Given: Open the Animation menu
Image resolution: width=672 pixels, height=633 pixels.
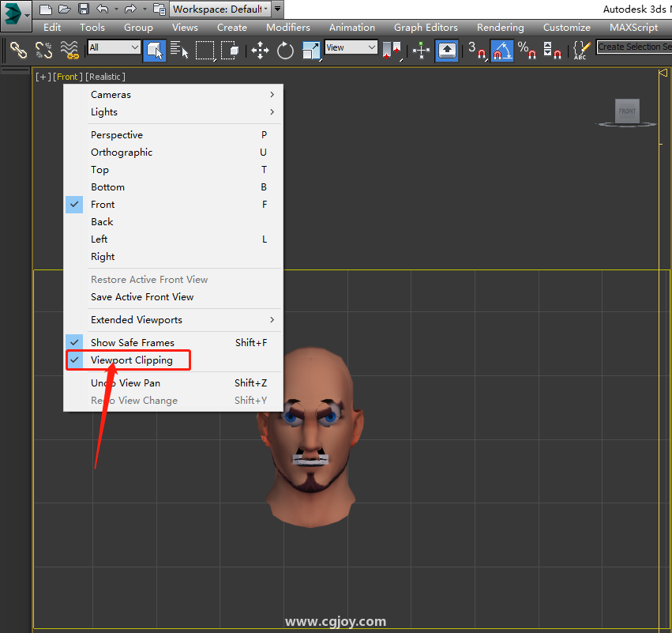Looking at the screenshot, I should (x=352, y=28).
